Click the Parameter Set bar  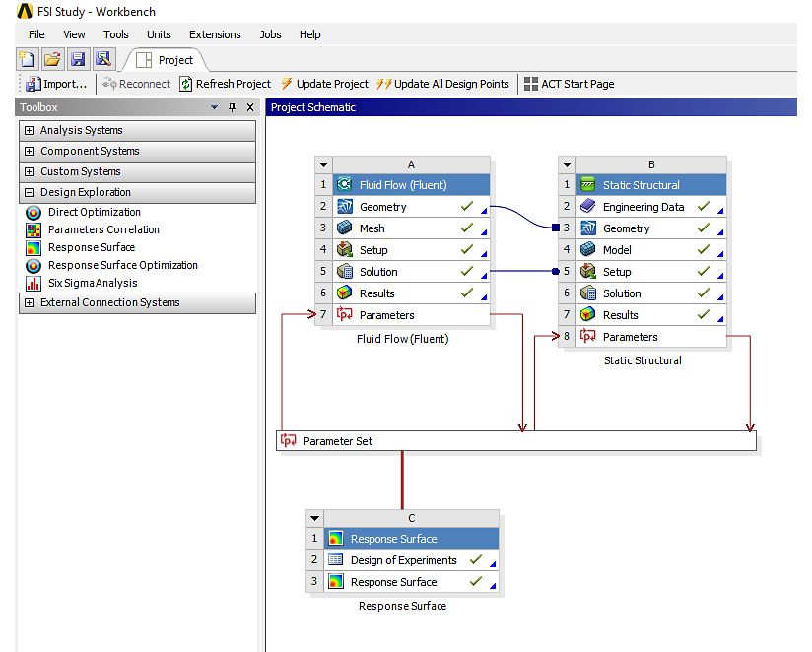coord(516,441)
